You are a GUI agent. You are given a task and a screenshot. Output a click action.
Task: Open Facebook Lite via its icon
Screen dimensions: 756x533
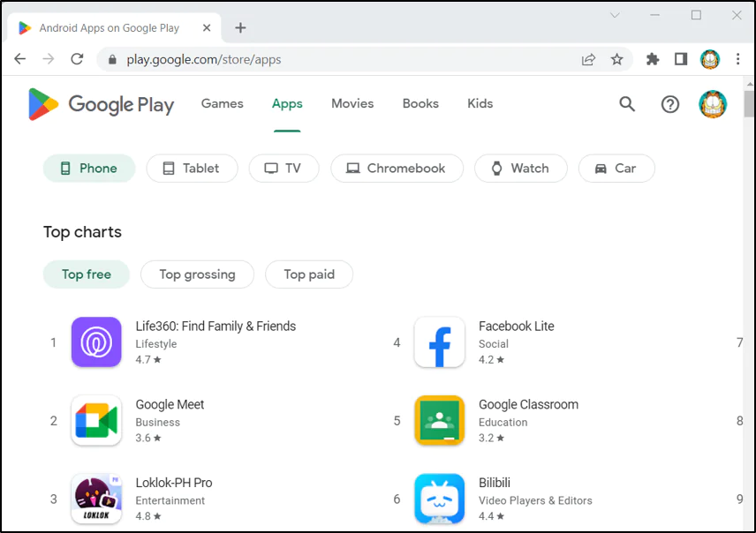click(x=439, y=342)
